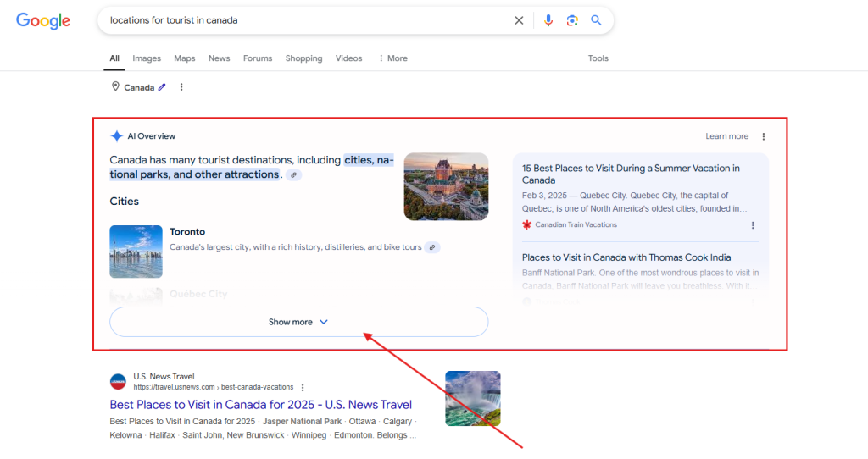Open the Videos tab

pyautogui.click(x=348, y=58)
